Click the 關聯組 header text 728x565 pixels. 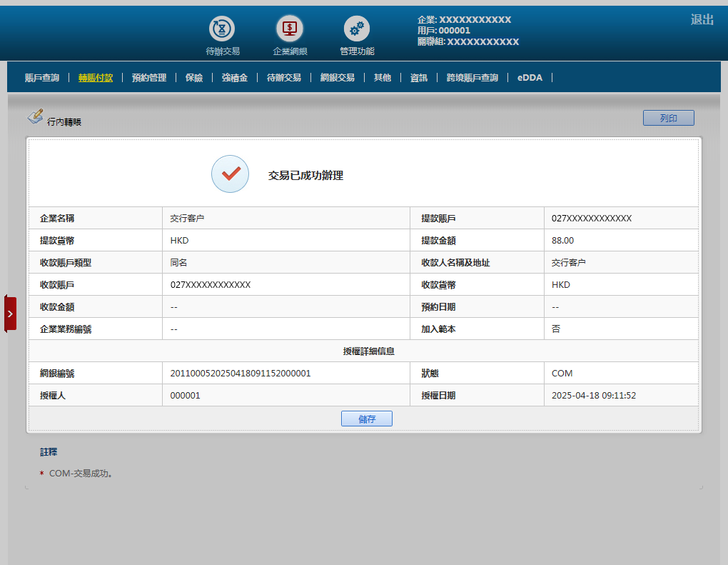click(468, 42)
